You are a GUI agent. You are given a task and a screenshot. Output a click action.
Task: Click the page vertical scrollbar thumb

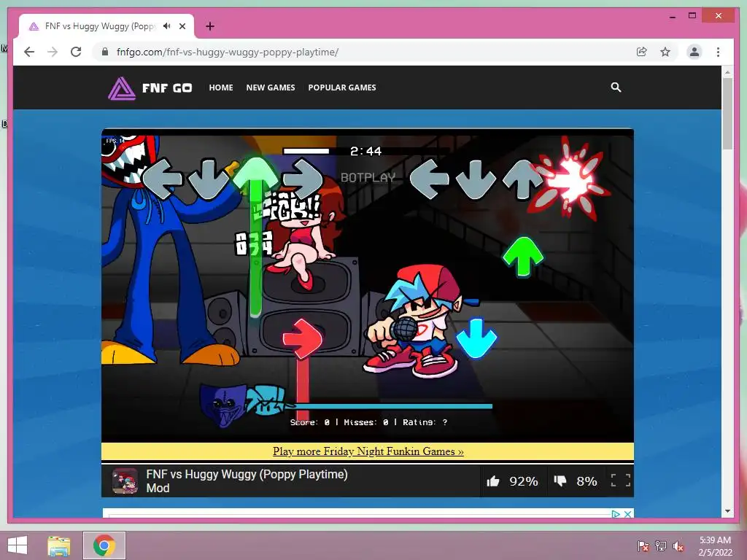point(727,114)
